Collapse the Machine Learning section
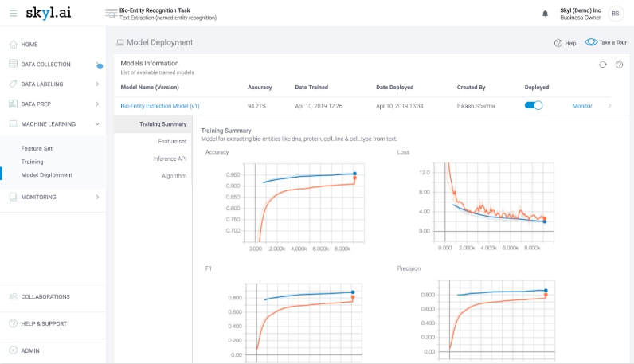The width and height of the screenshot is (634, 364). click(x=97, y=124)
